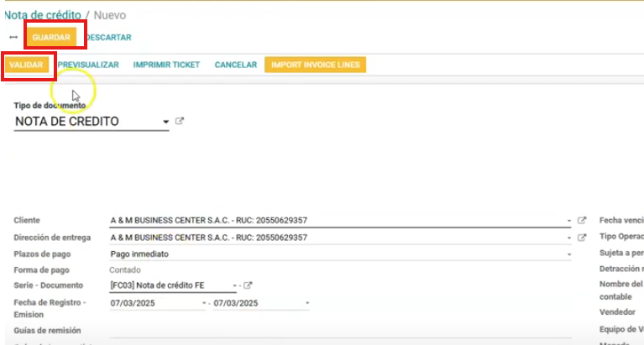This screenshot has width=644, height=345.
Task: Click the Cancelar button
Action: point(235,65)
